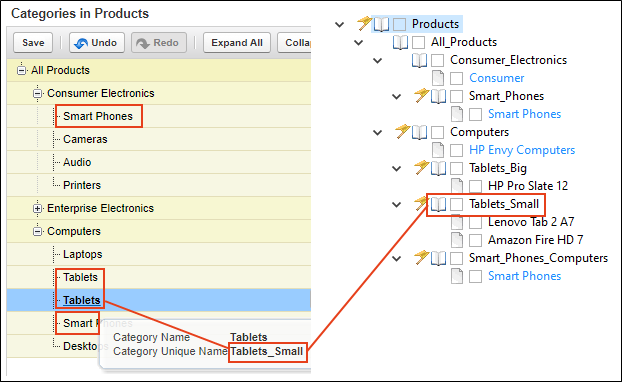
Task: Select the Laptops category
Action: (83, 254)
